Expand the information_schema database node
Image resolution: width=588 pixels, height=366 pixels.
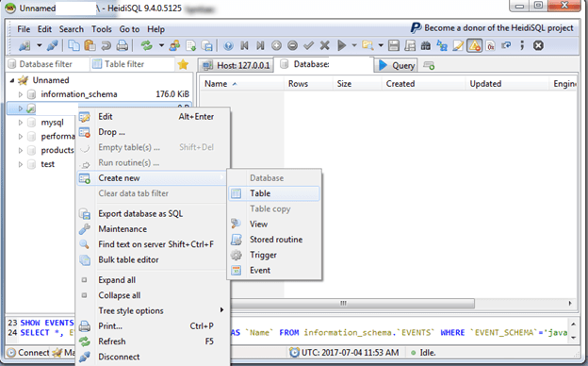pos(21,94)
